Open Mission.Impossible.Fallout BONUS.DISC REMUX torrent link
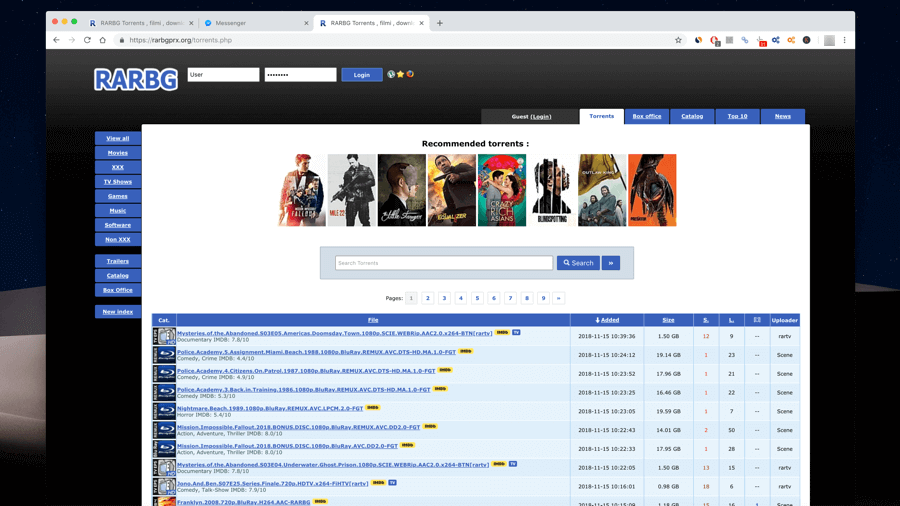900x506 pixels. [x=299, y=427]
